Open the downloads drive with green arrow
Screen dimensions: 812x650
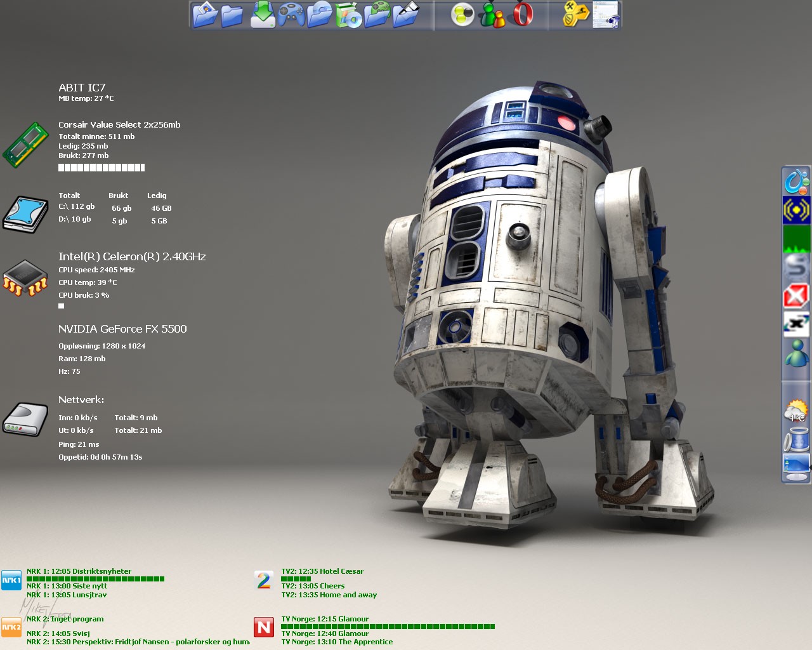pos(263,15)
